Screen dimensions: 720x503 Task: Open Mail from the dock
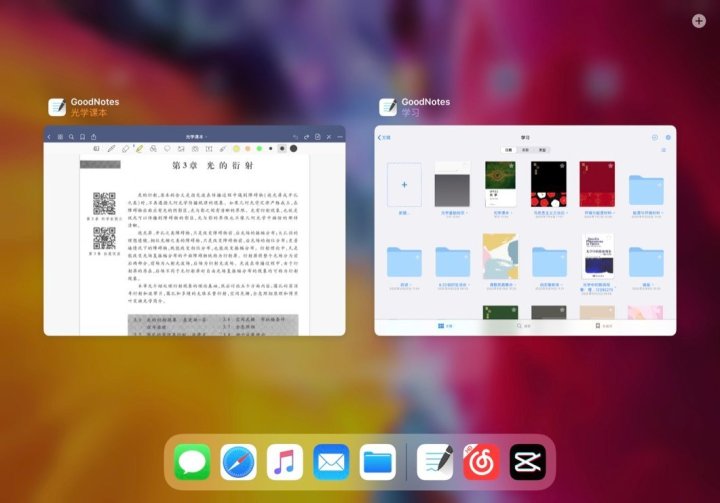(331, 462)
